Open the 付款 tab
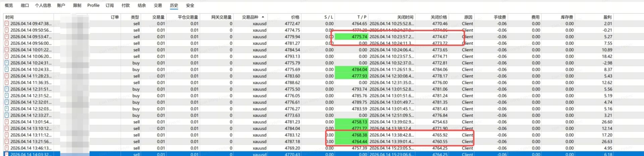 126,5
